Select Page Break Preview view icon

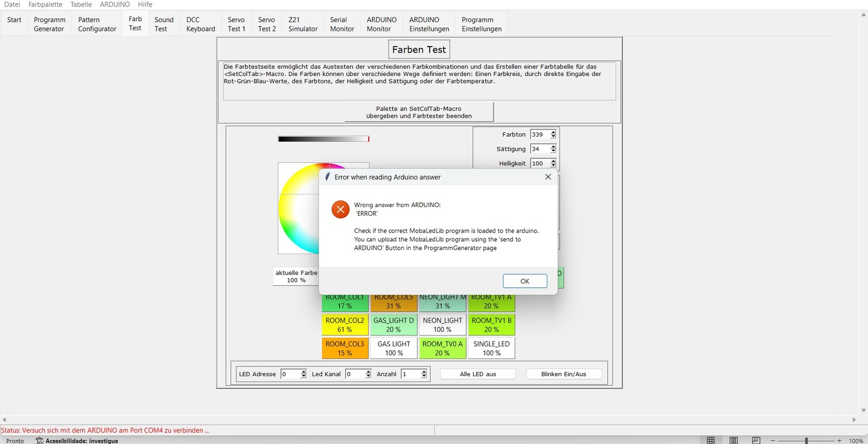pos(756,440)
